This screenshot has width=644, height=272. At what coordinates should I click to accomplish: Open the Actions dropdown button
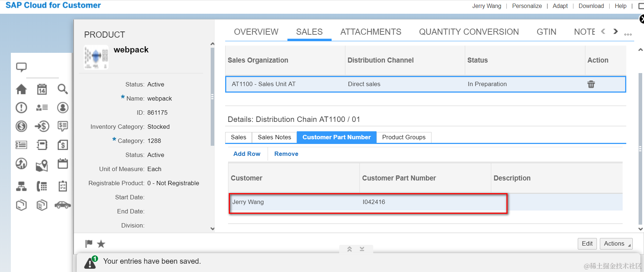pos(616,244)
